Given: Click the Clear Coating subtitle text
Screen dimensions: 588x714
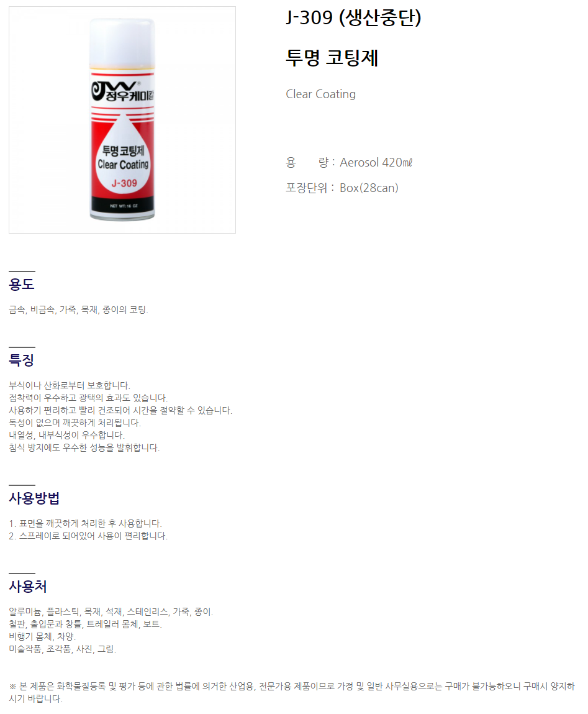Looking at the screenshot, I should 321,94.
